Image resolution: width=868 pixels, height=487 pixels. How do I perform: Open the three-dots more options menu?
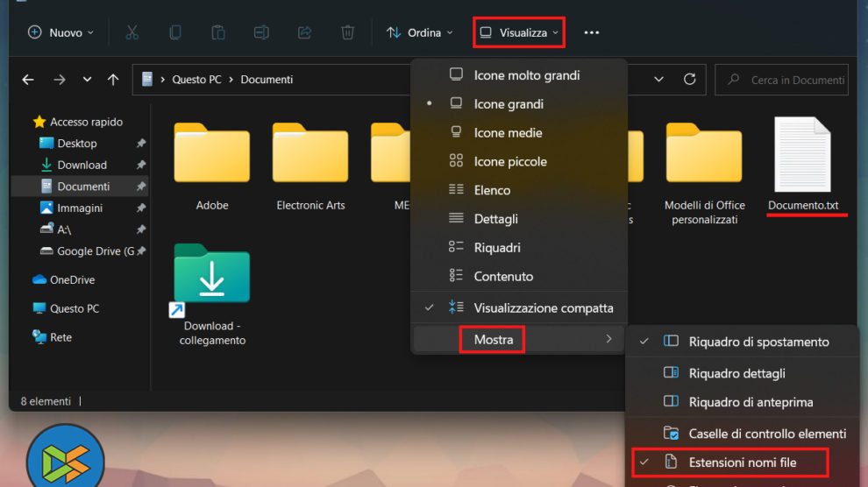pyautogui.click(x=592, y=32)
